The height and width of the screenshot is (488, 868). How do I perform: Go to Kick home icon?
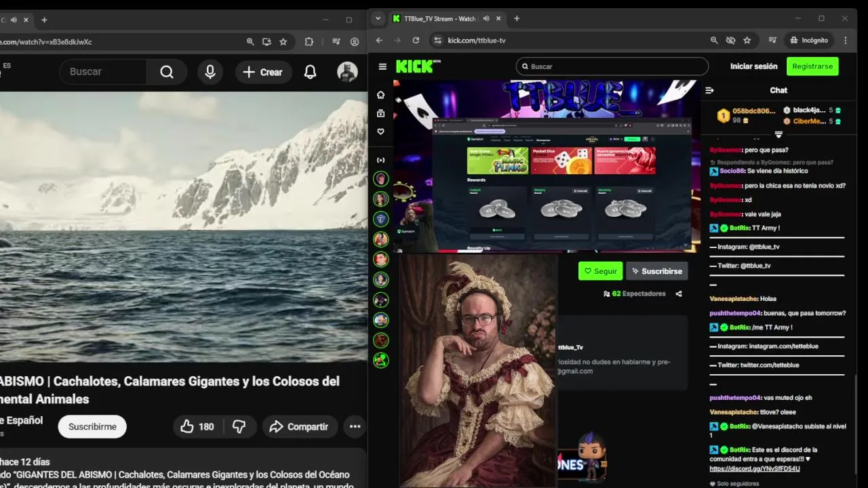point(381,95)
